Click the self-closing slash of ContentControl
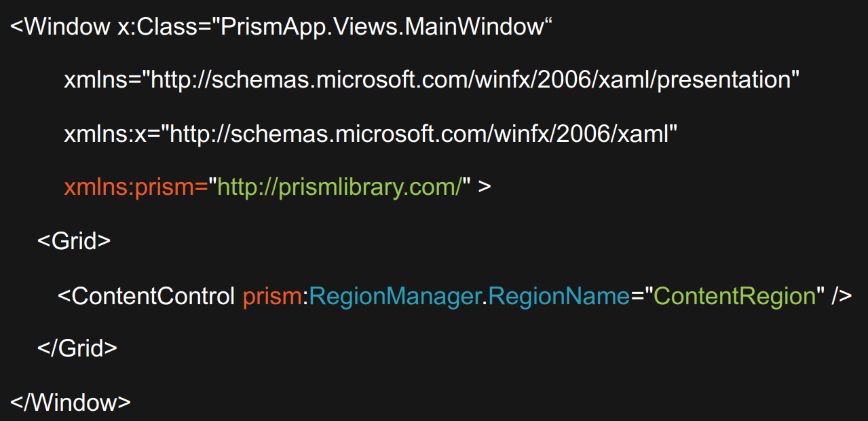 coord(835,296)
